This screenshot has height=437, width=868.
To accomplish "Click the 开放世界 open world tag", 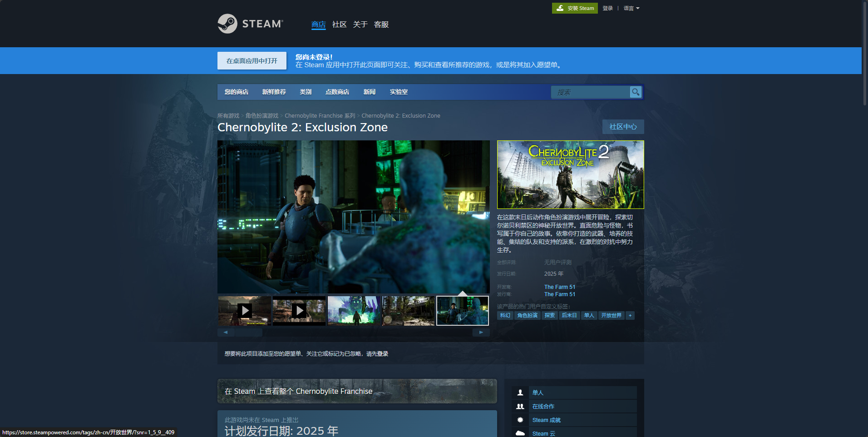I will coord(612,315).
